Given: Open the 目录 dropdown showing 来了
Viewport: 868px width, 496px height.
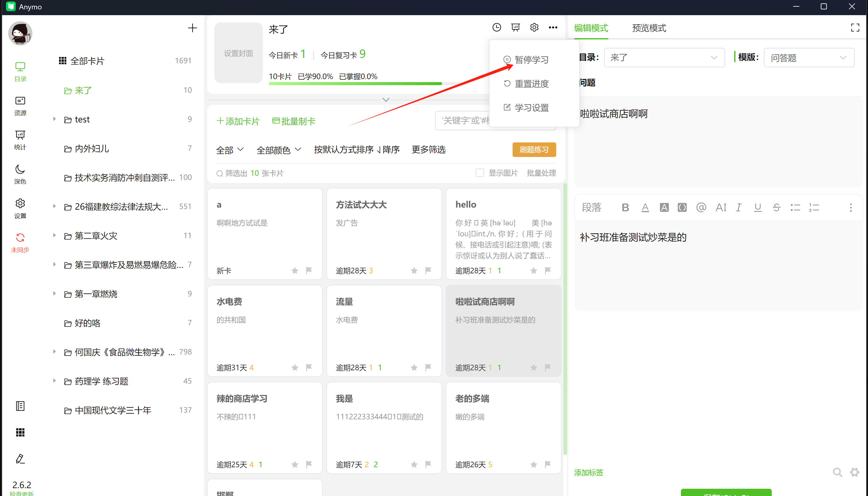Looking at the screenshot, I should pyautogui.click(x=664, y=58).
